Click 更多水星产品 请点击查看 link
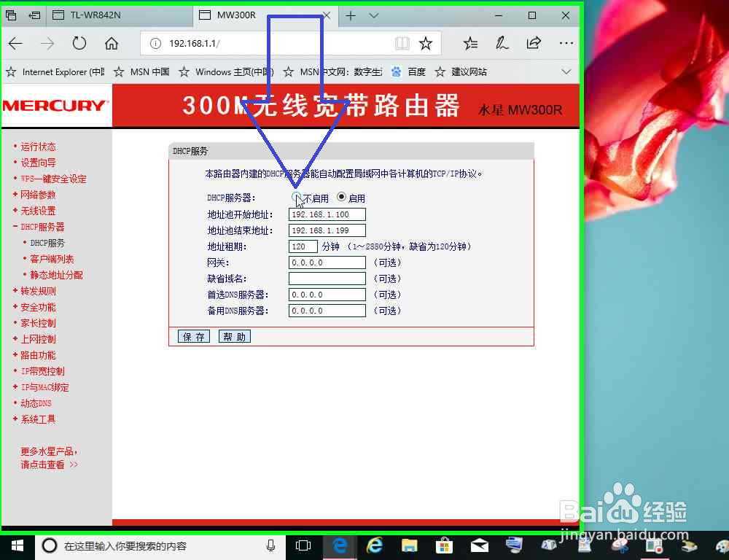The width and height of the screenshot is (729, 560). click(49, 458)
